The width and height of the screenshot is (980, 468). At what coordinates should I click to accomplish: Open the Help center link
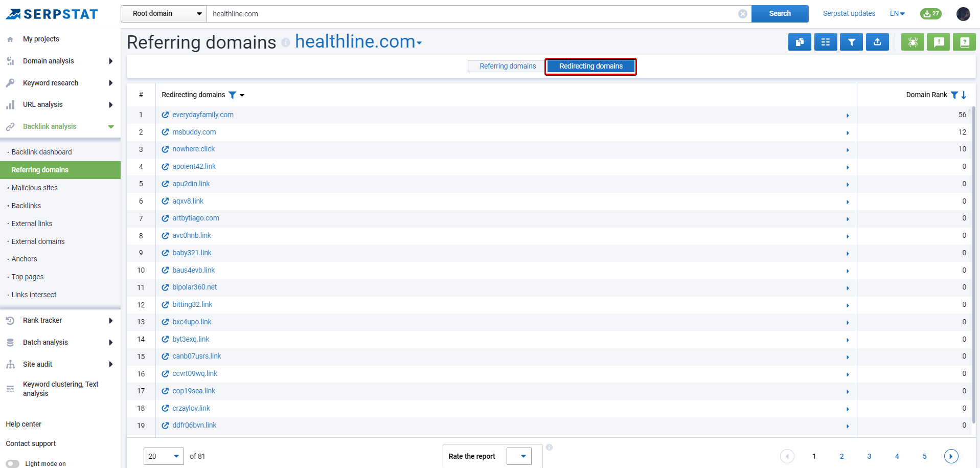[x=24, y=425]
